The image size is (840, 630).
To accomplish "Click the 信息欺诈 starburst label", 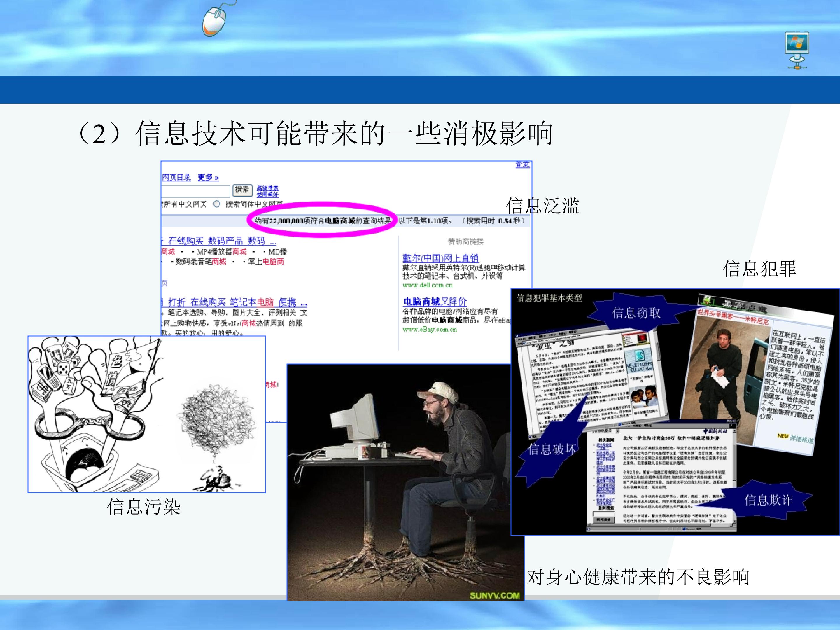I will pyautogui.click(x=768, y=500).
